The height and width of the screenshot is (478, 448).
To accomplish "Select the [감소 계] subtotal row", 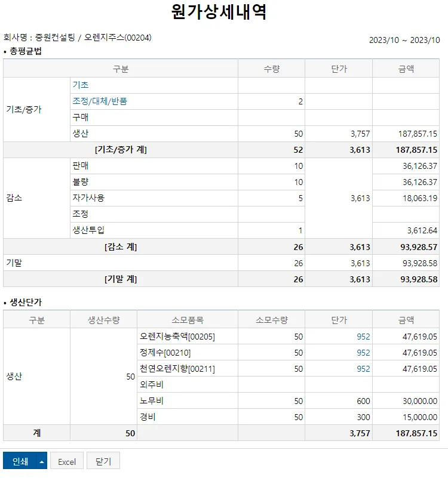I will pos(221,246).
